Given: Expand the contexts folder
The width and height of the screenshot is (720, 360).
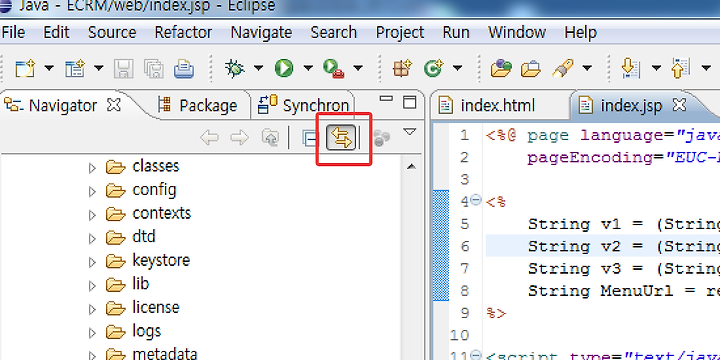Looking at the screenshot, I should [92, 214].
